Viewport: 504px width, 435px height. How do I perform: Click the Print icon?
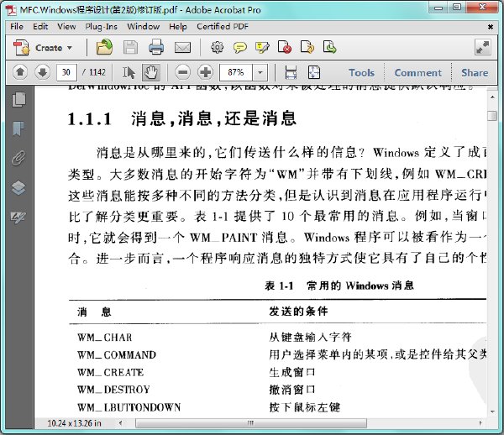click(156, 47)
